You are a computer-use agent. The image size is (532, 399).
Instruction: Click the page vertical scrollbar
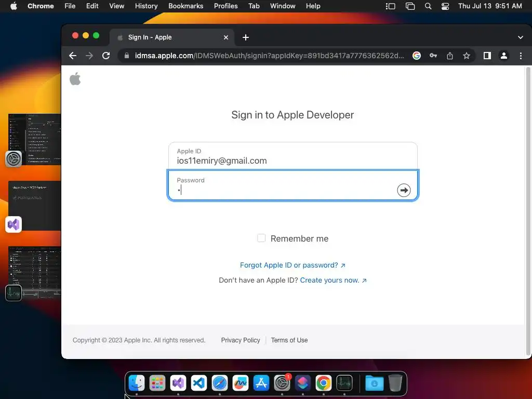pos(528,211)
